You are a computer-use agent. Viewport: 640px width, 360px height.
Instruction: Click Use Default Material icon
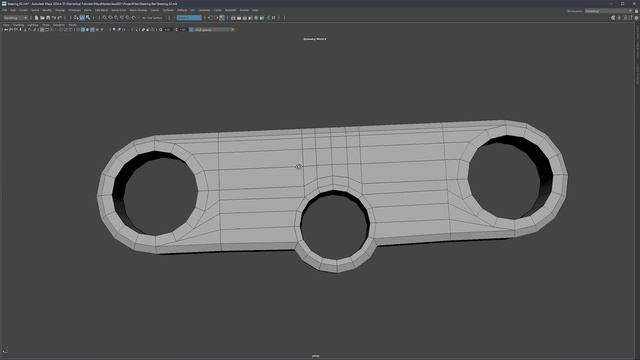87,30
